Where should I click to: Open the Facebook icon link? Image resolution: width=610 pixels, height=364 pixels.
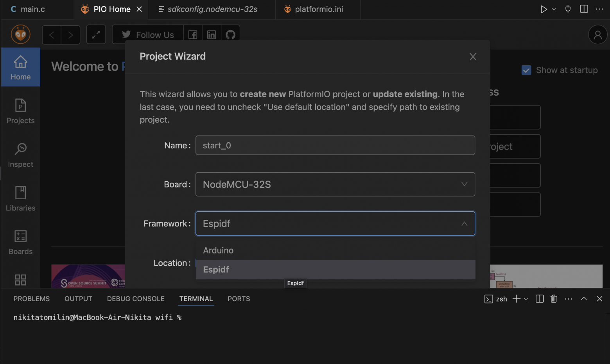[x=193, y=35]
